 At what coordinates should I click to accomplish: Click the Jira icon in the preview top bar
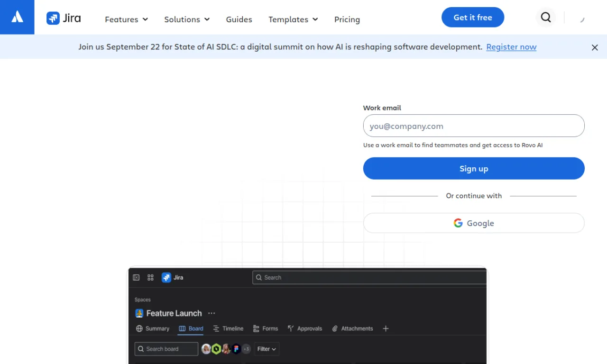(x=166, y=277)
